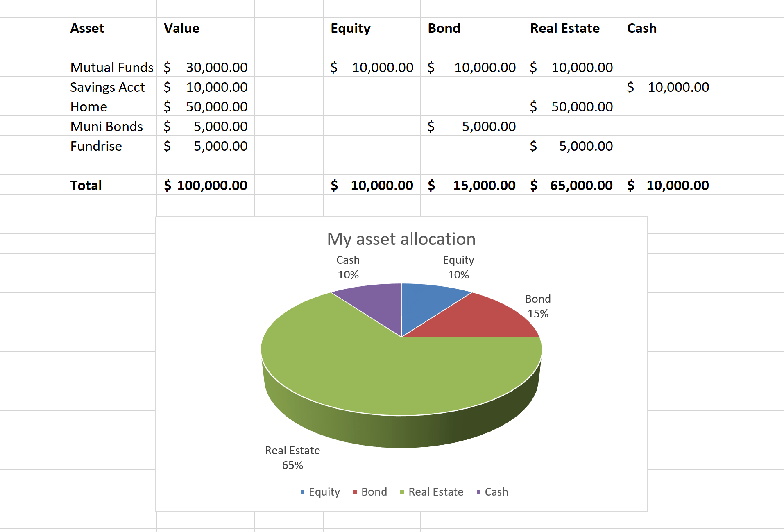Select the Bond legend entry
The width and height of the screenshot is (784, 532).
tap(374, 492)
